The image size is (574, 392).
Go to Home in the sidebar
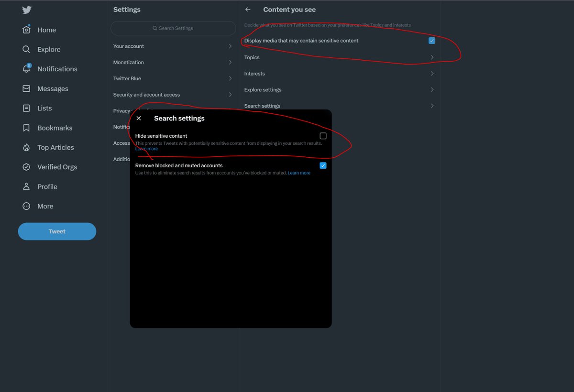(x=47, y=30)
